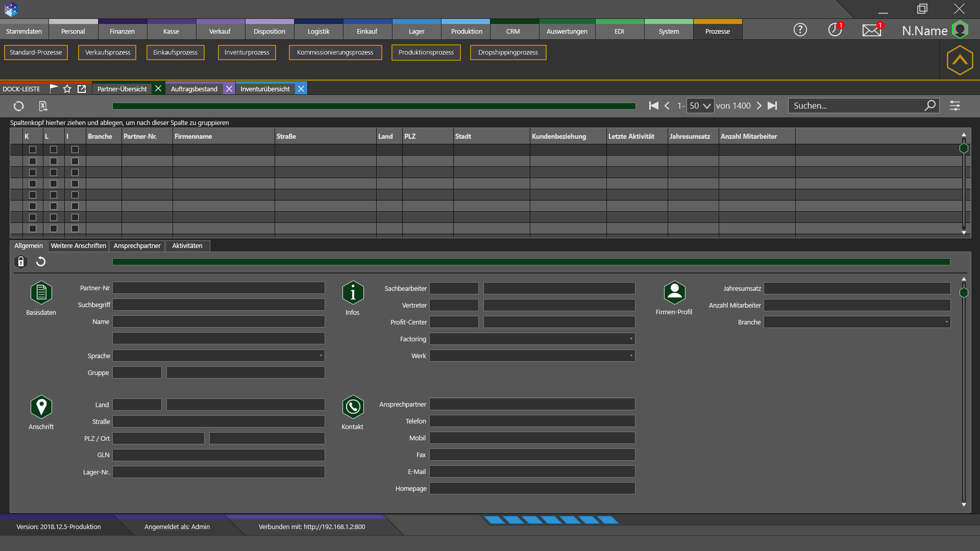
Task: Open the filter settings sliders icon
Action: coord(954,106)
